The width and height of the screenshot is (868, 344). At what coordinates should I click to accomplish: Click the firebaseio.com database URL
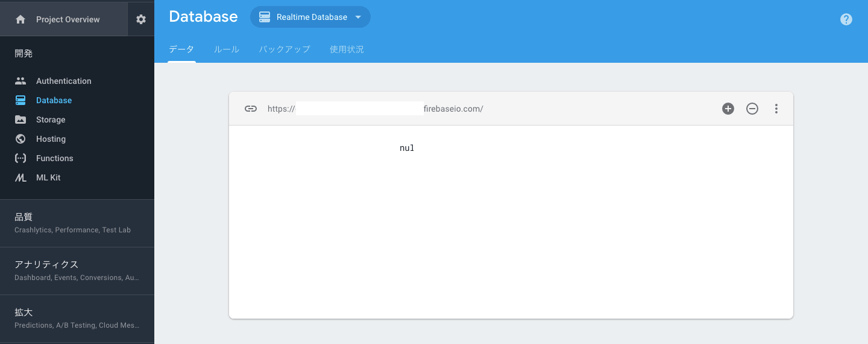[x=376, y=109]
